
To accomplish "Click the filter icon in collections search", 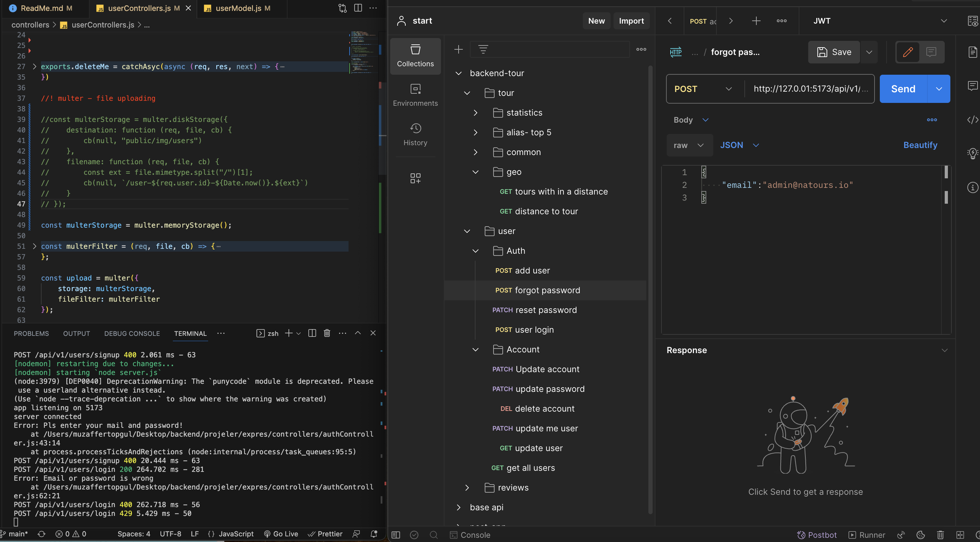I will click(483, 49).
